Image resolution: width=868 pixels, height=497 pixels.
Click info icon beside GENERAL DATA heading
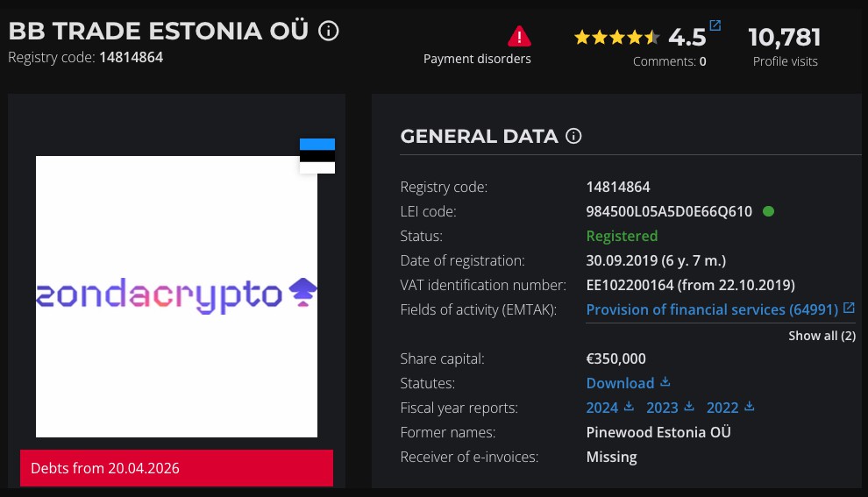coord(573,136)
